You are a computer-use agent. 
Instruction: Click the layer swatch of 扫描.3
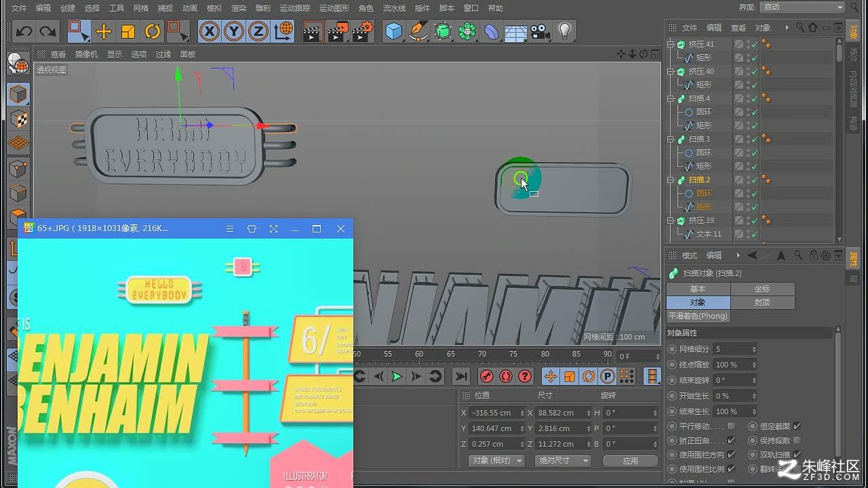tap(739, 139)
